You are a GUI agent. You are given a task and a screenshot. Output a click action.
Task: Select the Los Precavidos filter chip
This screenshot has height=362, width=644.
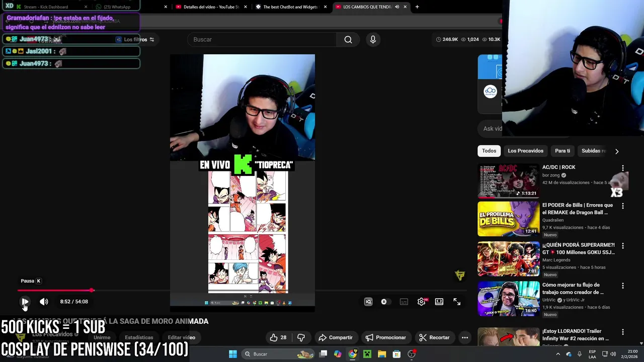525,151
